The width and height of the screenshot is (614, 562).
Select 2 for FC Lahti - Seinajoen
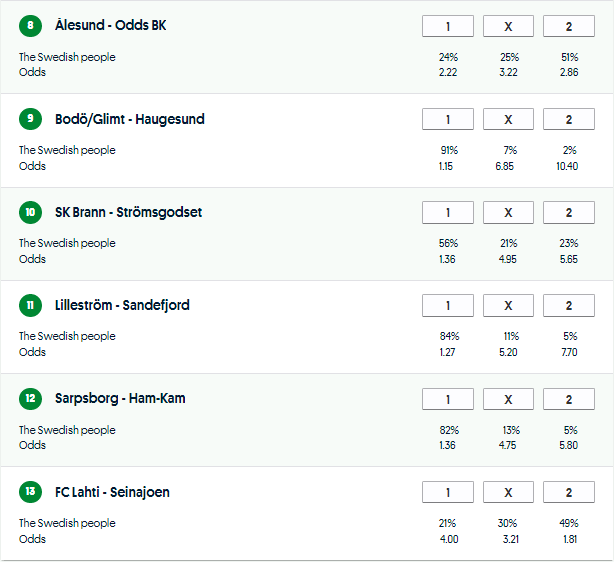point(568,493)
